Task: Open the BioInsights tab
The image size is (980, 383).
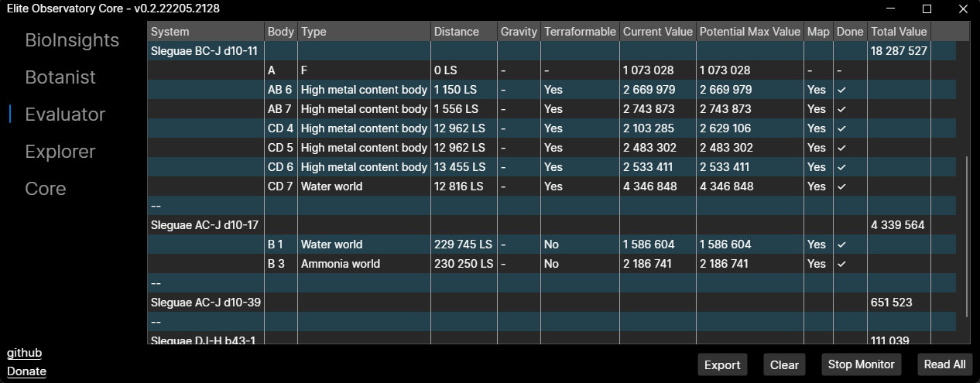Action: coord(72,40)
